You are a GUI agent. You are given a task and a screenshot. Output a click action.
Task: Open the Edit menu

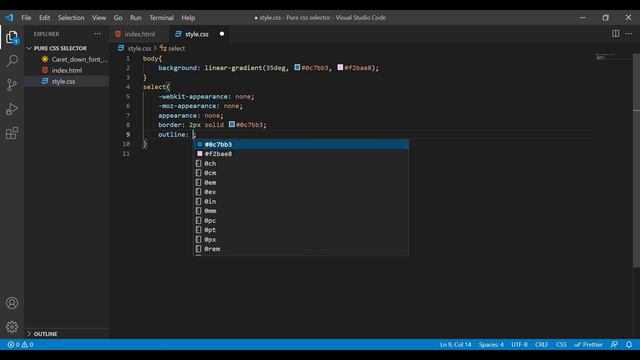click(x=44, y=18)
